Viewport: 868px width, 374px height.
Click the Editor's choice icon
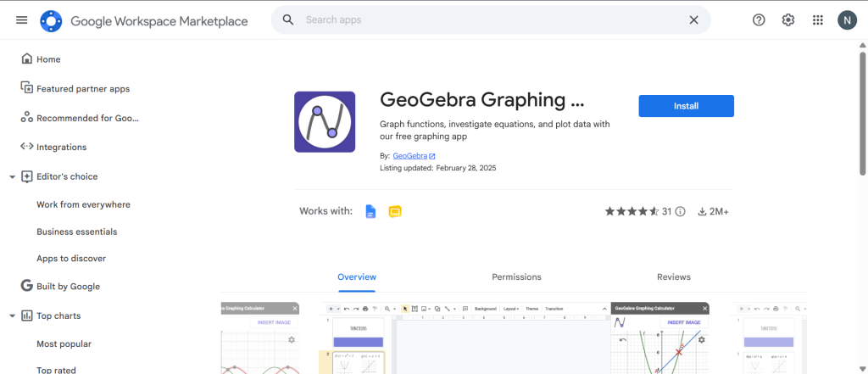(27, 176)
